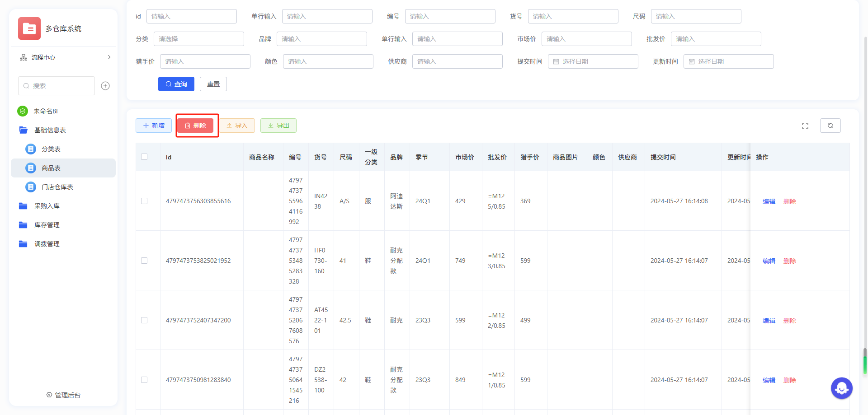Open the chat assistant floating icon
Image resolution: width=868 pixels, height=415 pixels.
click(841, 388)
